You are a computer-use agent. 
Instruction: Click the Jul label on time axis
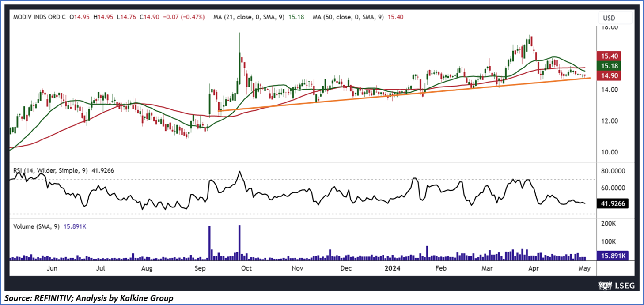[x=101, y=268]
